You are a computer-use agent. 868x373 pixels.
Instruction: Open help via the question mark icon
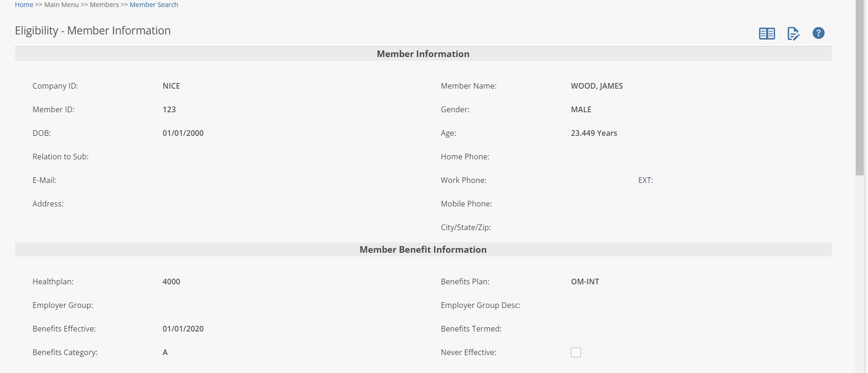[x=818, y=33]
